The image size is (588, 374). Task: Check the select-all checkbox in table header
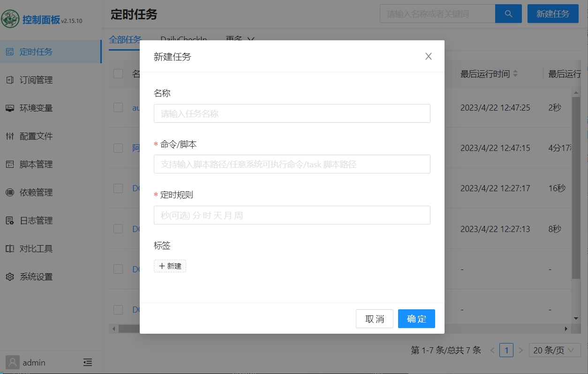pos(118,74)
